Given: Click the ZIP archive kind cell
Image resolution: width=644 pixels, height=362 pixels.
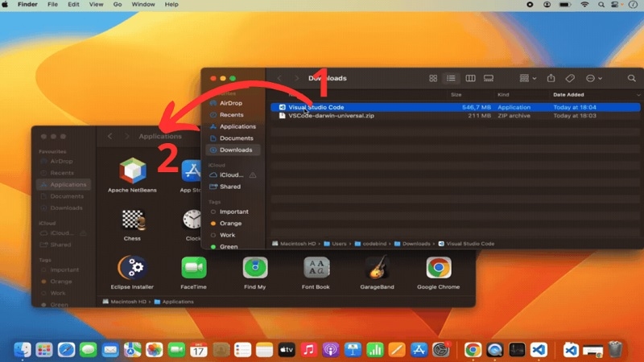Looking at the screenshot, I should 514,116.
